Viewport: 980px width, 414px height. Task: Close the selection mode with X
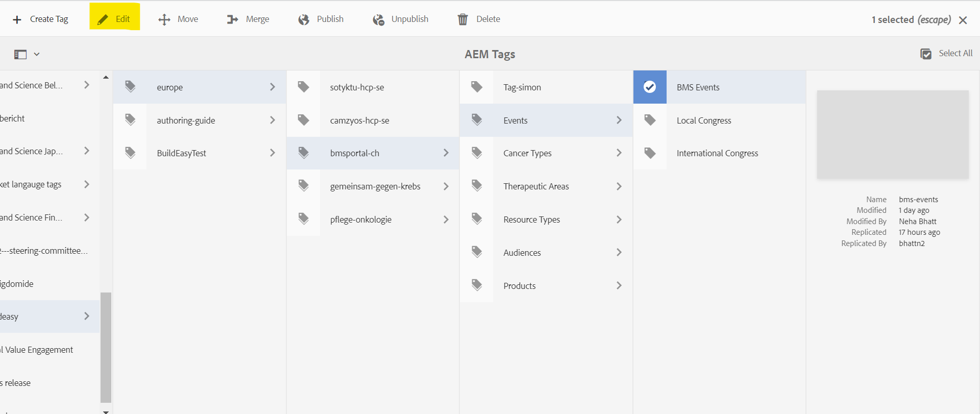(x=963, y=20)
